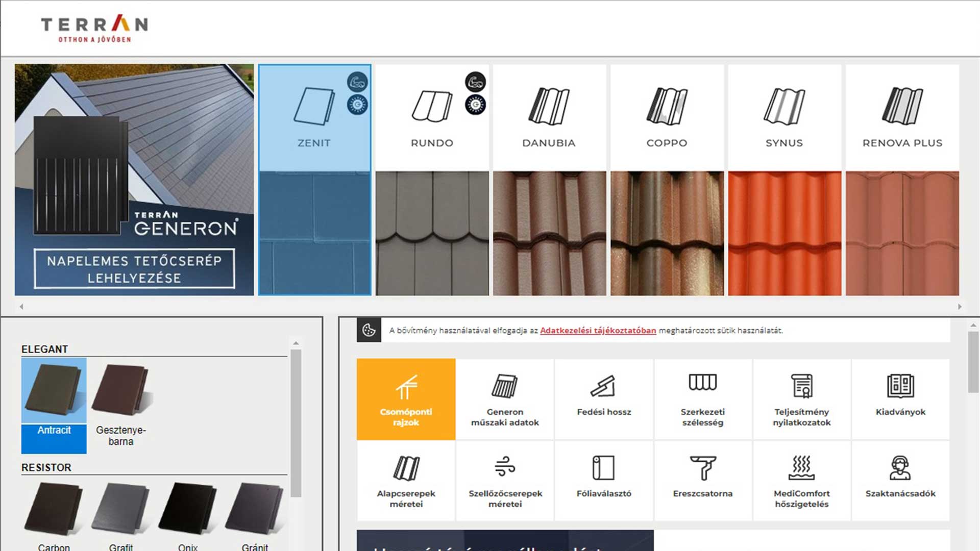The image size is (980, 551).
Task: Open Szellőzőcserepek méretei tile
Action: point(505,481)
